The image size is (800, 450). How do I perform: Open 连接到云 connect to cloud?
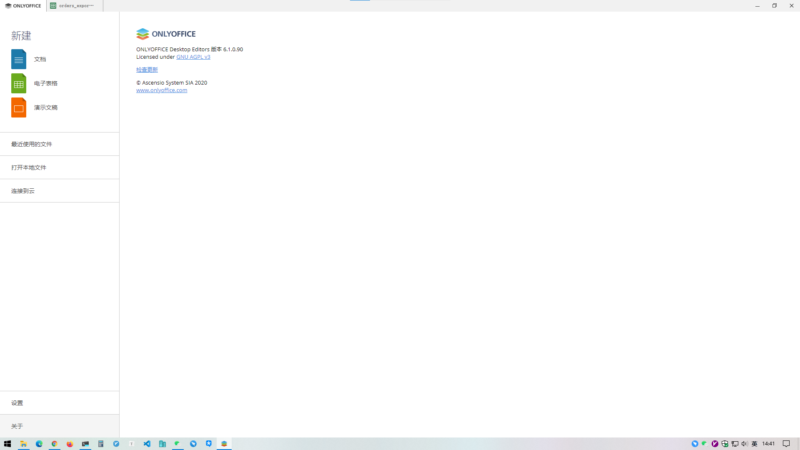click(x=23, y=191)
